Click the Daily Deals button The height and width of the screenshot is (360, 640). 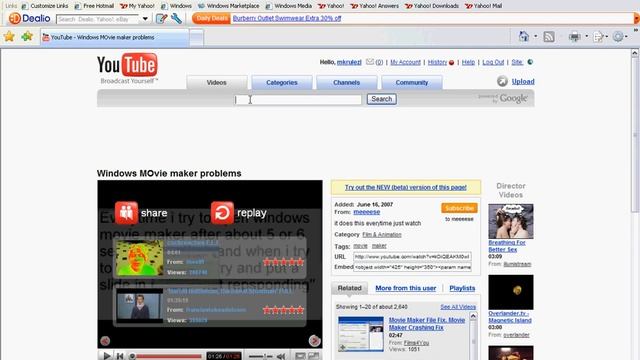click(211, 18)
